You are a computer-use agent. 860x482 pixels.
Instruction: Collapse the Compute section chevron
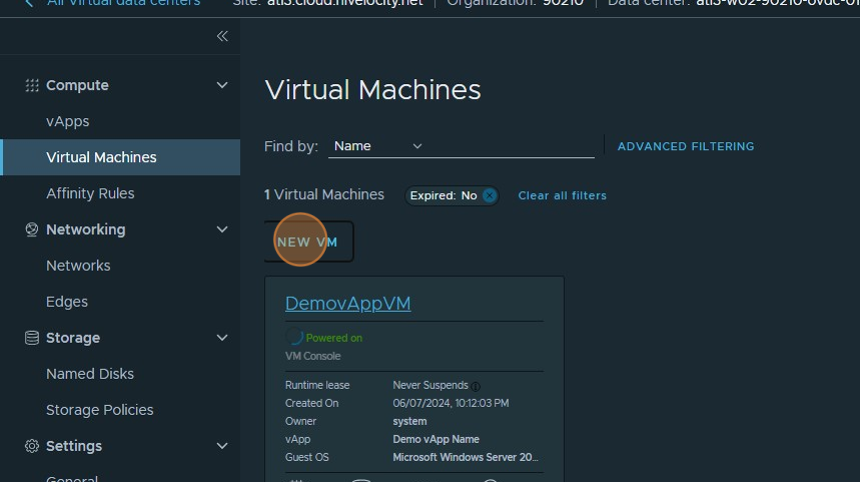pos(222,85)
